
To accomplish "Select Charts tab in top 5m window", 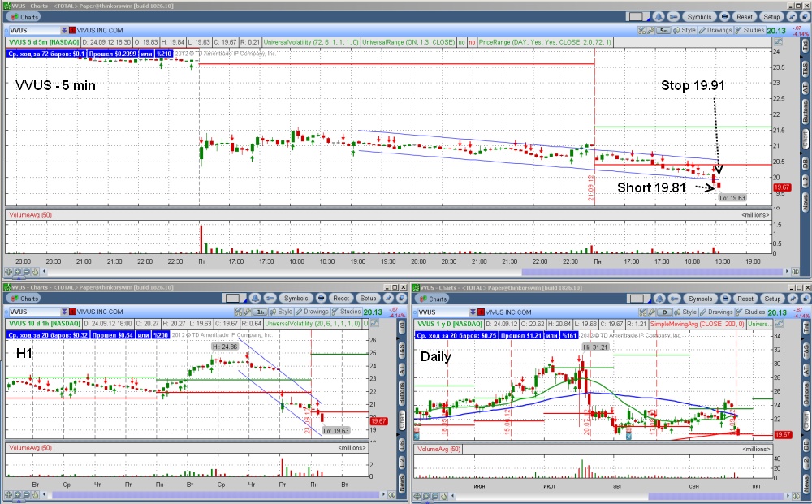I will (25, 16).
